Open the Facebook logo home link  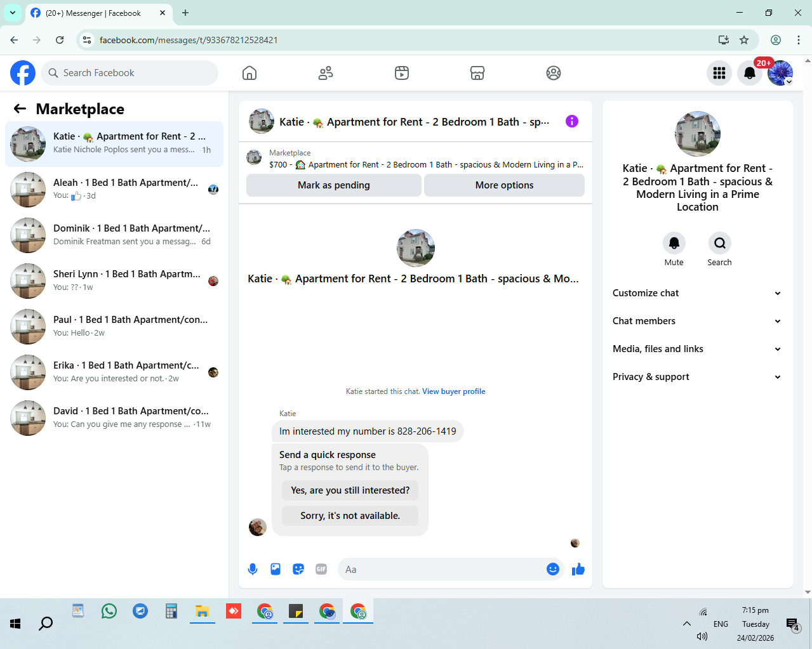click(23, 73)
